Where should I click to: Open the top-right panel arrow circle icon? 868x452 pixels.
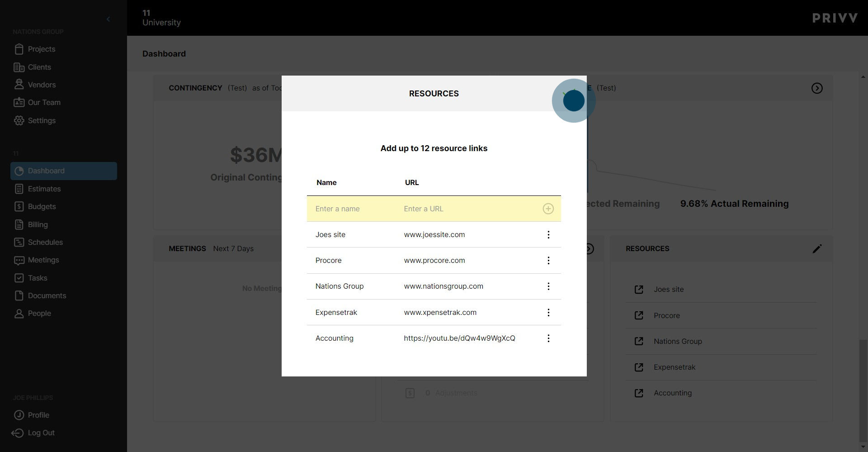pyautogui.click(x=817, y=88)
